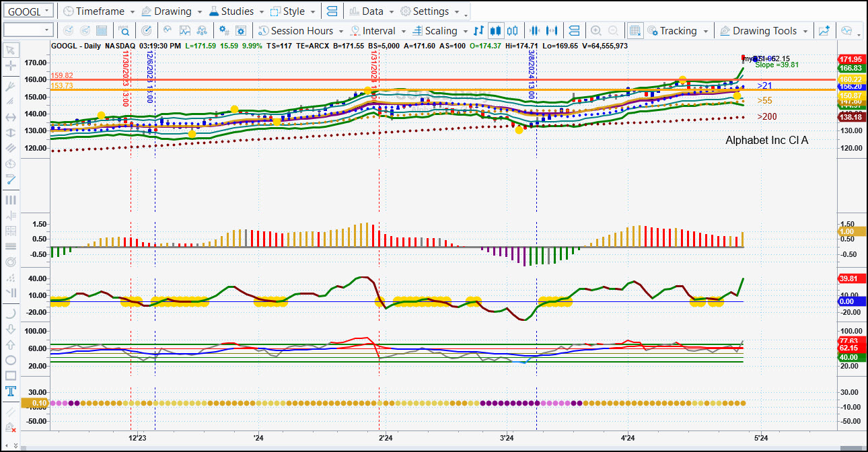The height and width of the screenshot is (452, 868).
Task: Open the Settings menu
Action: pyautogui.click(x=431, y=11)
